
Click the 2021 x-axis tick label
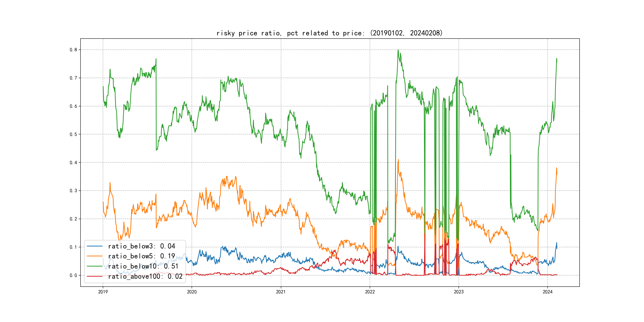[281, 292]
